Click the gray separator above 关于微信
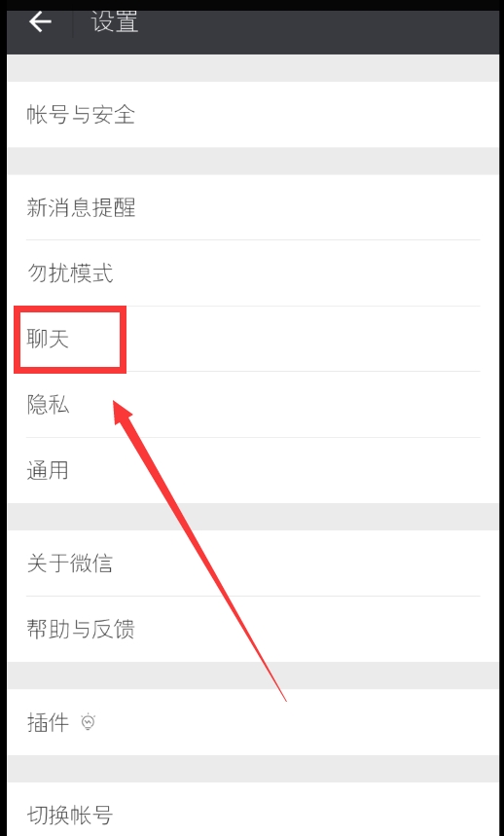504x836 pixels. click(253, 517)
